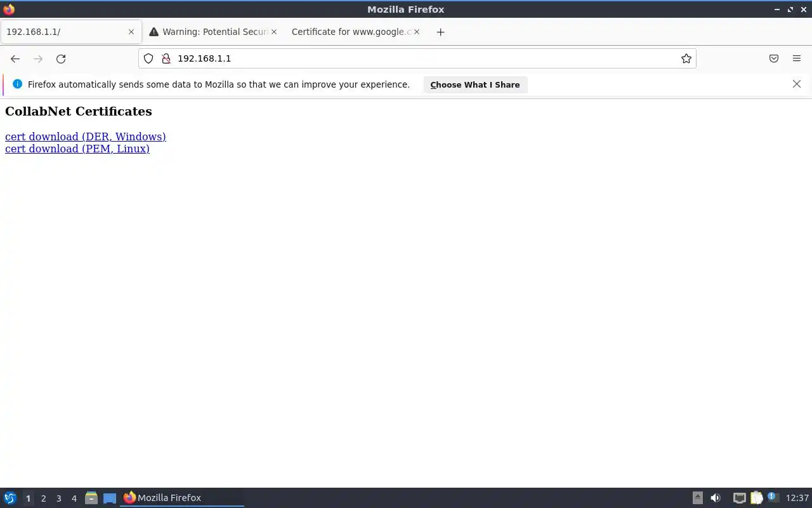Screen dimensions: 812x508
Task: Click the volume speaker tray icon
Action: pyautogui.click(x=716, y=498)
